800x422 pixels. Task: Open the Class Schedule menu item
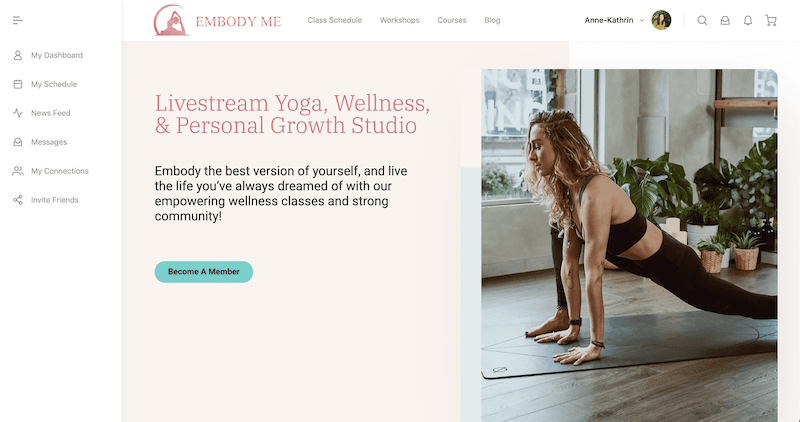click(x=335, y=20)
